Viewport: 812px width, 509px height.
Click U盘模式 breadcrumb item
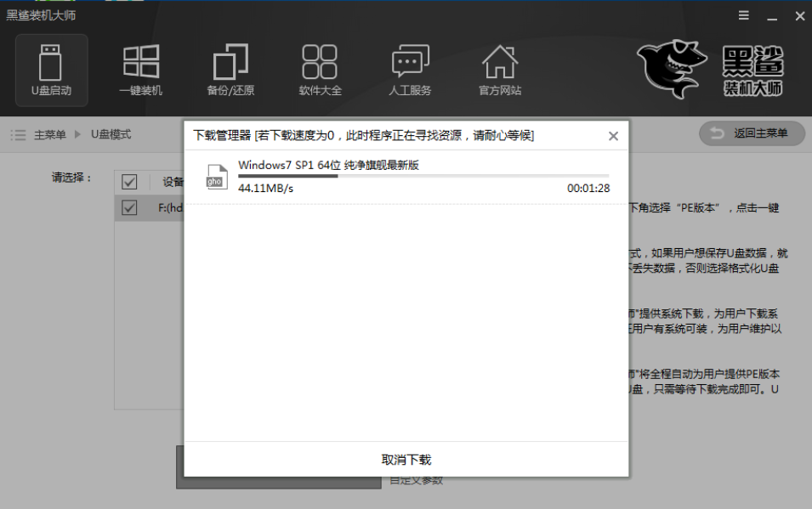click(x=111, y=134)
